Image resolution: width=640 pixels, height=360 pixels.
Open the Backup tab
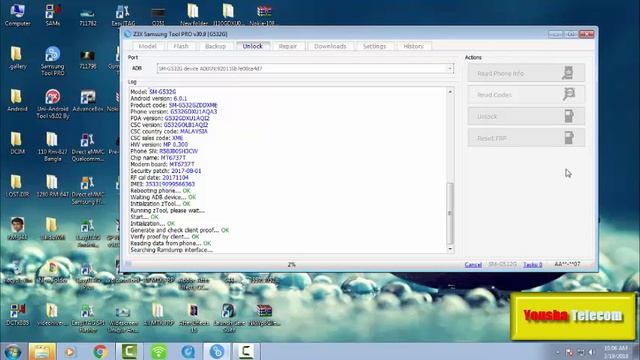point(216,46)
